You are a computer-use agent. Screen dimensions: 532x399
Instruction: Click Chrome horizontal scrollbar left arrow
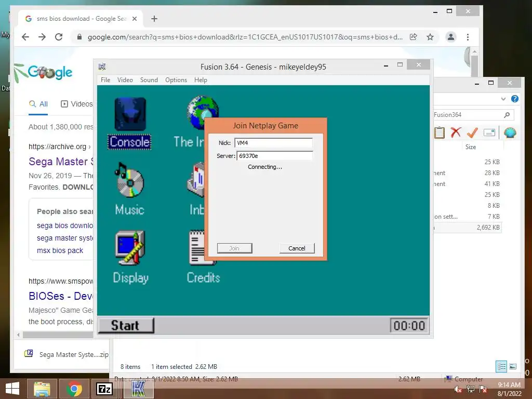pyautogui.click(x=18, y=335)
